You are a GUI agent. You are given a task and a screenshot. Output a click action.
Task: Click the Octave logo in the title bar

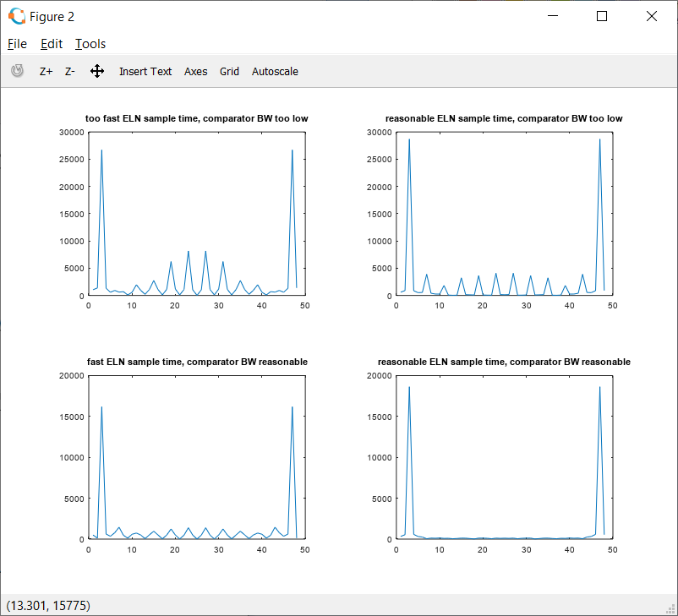16,16
